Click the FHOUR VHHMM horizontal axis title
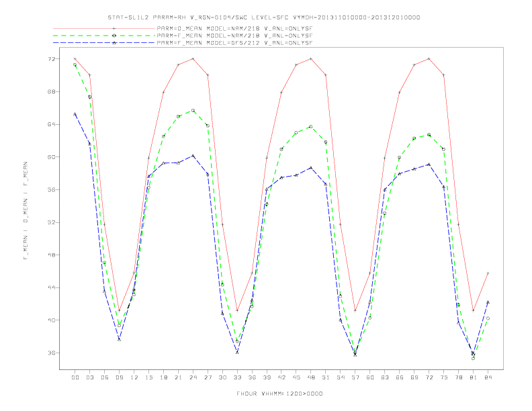Image resolution: width=532 pixels, height=411 pixels. pos(279,394)
